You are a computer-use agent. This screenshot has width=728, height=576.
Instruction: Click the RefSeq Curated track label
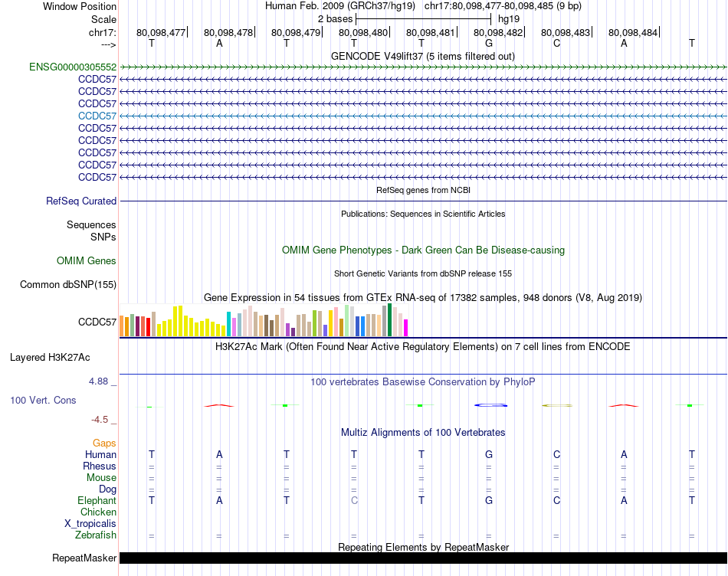pos(81,201)
